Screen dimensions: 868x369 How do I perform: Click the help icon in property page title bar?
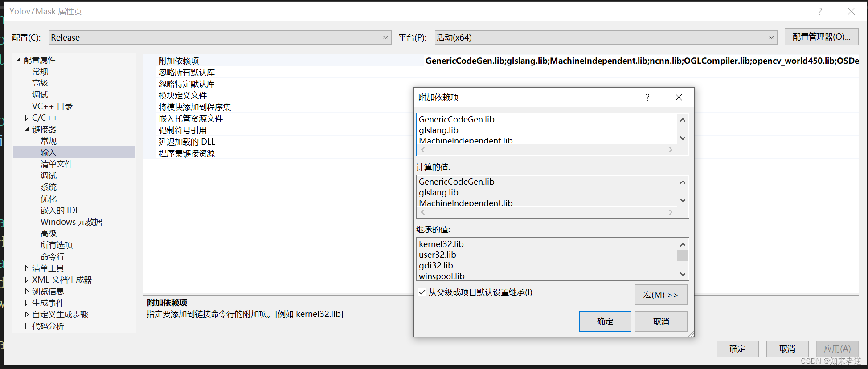tap(820, 12)
